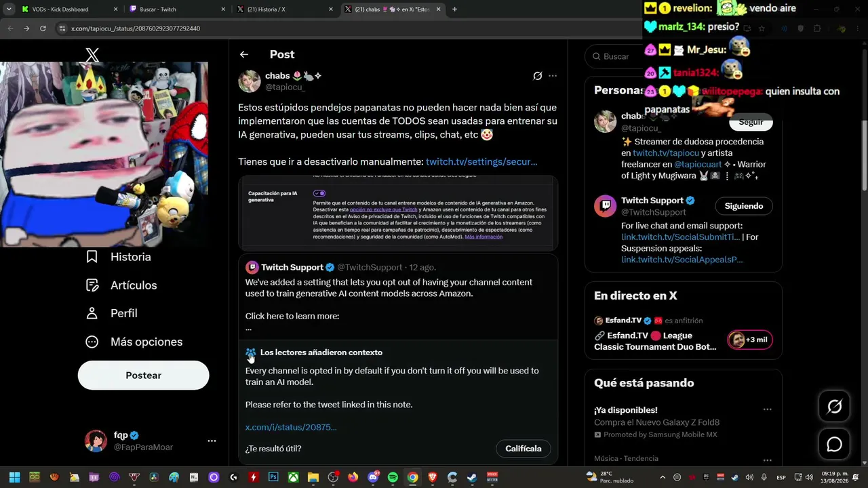Image resolution: width=868 pixels, height=488 pixels.
Task: Open more options for Galaxy Z Fold8 ad
Action: click(x=767, y=410)
